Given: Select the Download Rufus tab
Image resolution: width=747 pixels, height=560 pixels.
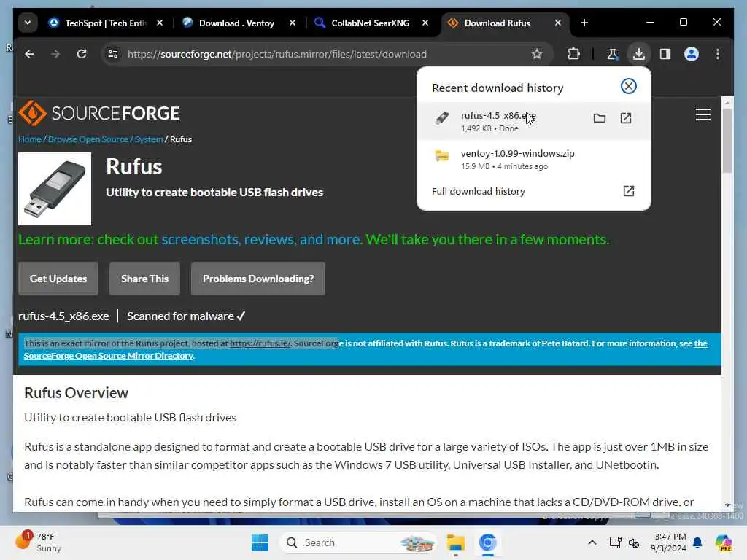Looking at the screenshot, I should [497, 23].
